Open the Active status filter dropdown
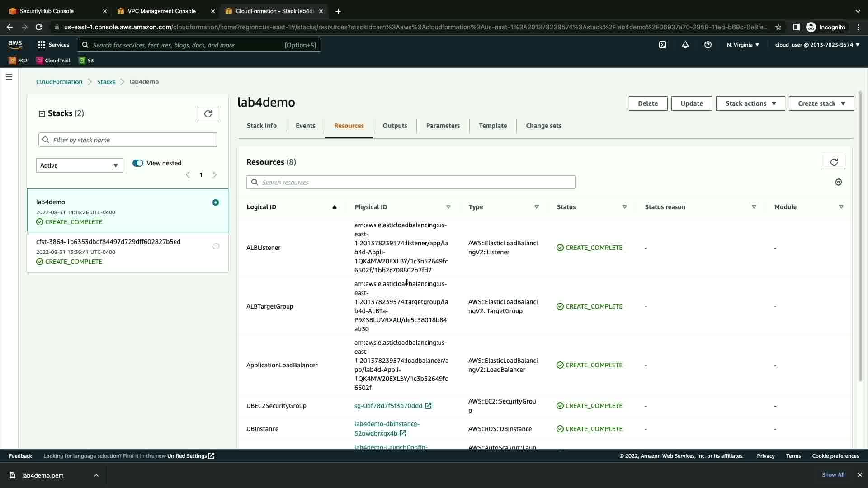This screenshot has height=488, width=868. 80,165
